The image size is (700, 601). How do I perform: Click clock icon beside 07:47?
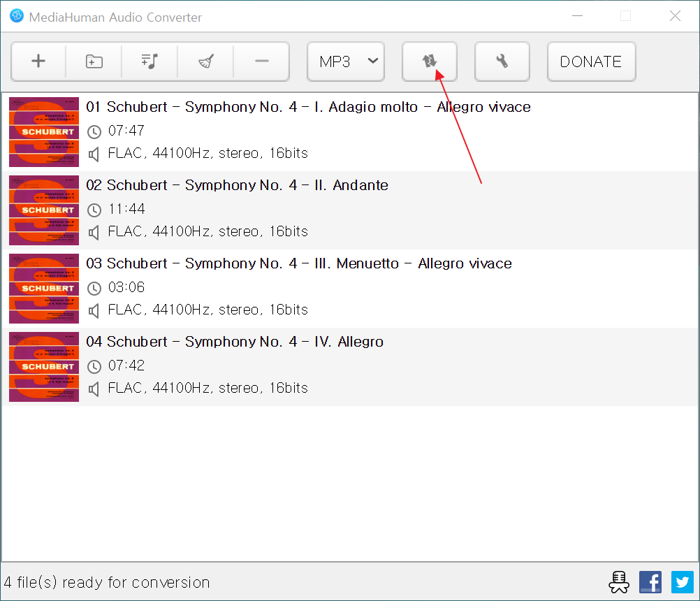pyautogui.click(x=94, y=132)
